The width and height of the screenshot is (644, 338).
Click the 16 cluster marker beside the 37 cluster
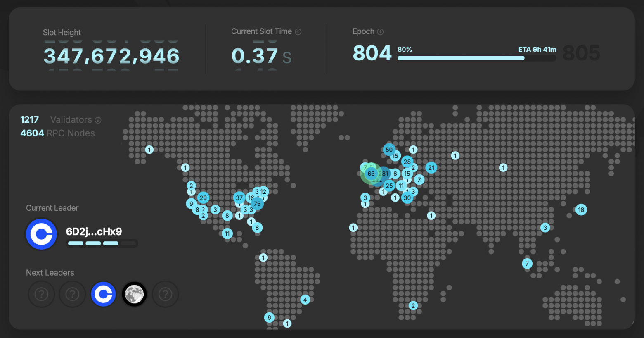point(250,198)
